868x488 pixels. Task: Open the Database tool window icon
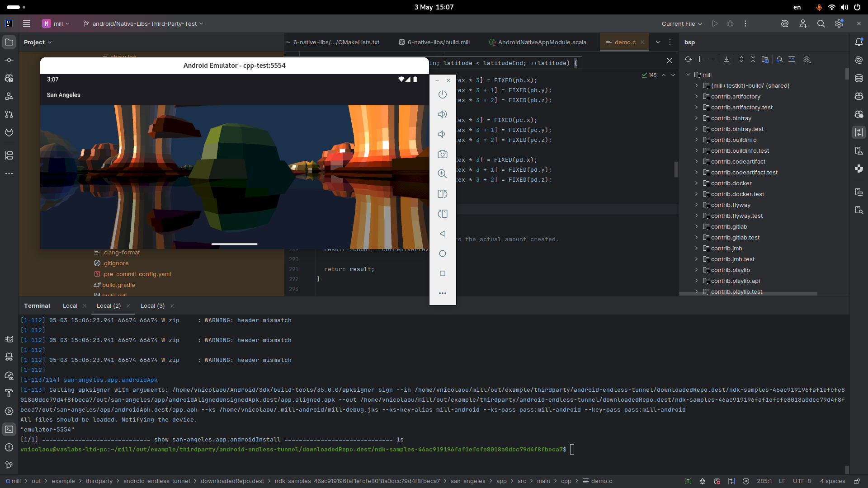tap(859, 78)
